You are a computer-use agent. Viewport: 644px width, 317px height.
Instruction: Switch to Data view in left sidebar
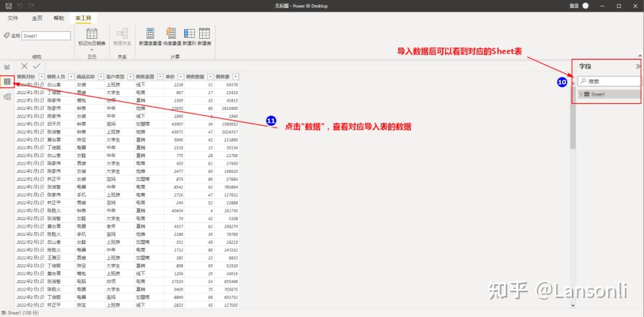tap(7, 82)
